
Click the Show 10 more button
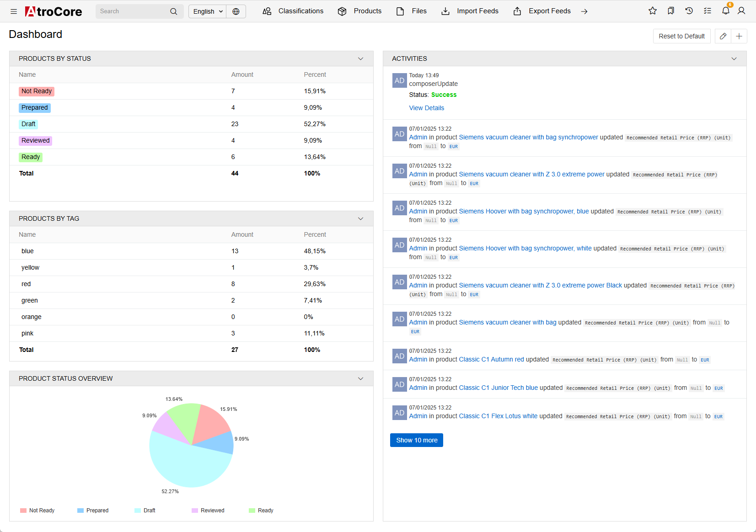416,440
